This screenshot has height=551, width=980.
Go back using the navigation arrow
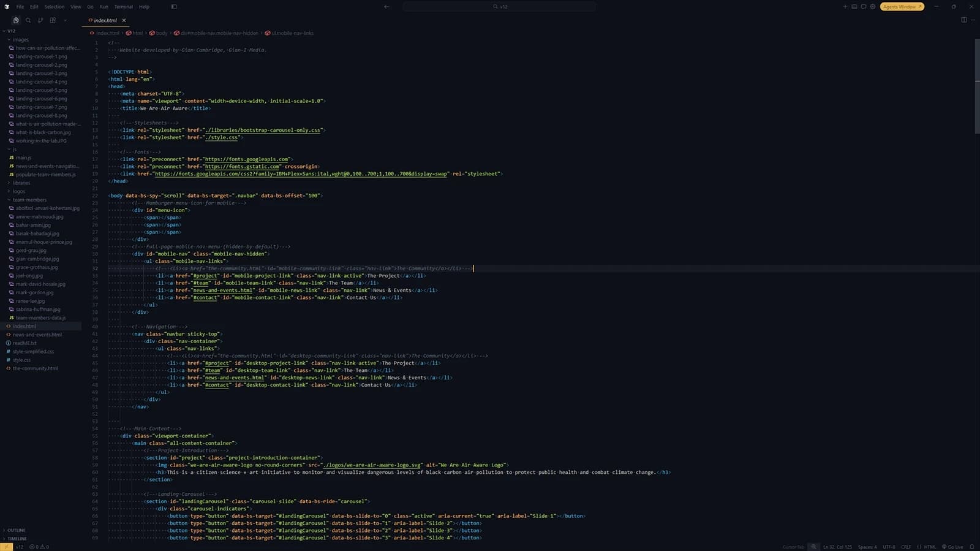[x=386, y=7]
